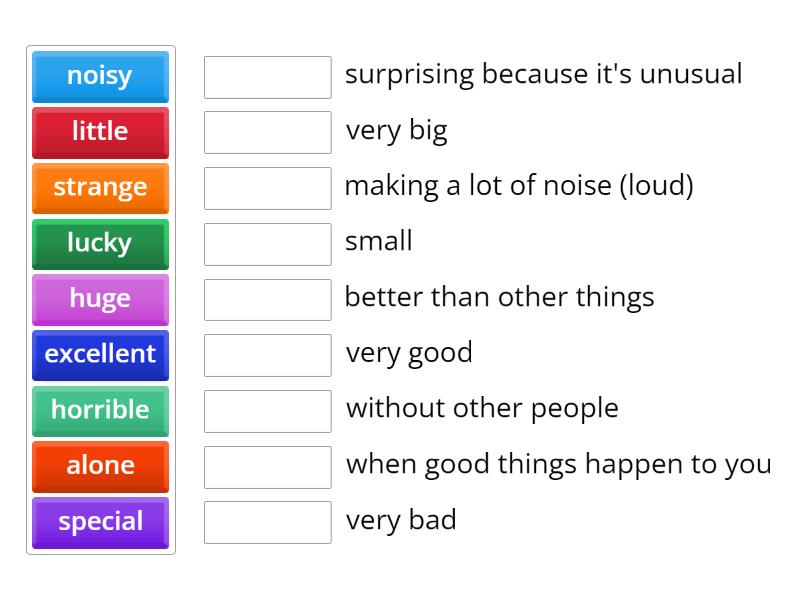Click the blank slot for 'without other people'
The image size is (800, 600).
267,411
